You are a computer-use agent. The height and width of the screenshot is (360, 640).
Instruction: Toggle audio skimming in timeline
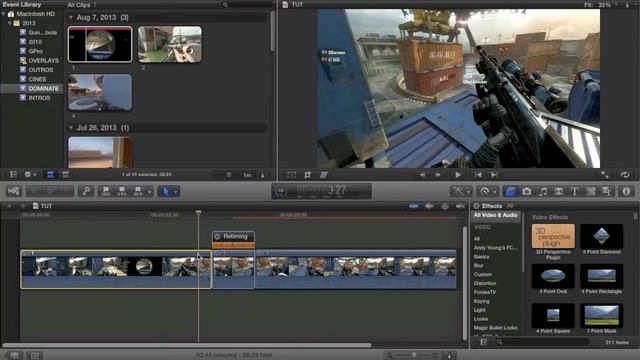tap(429, 206)
